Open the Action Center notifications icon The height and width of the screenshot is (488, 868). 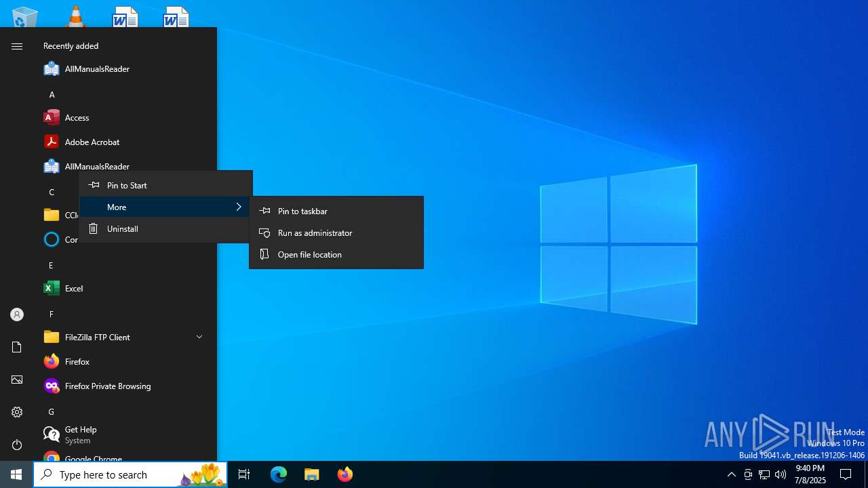846,474
